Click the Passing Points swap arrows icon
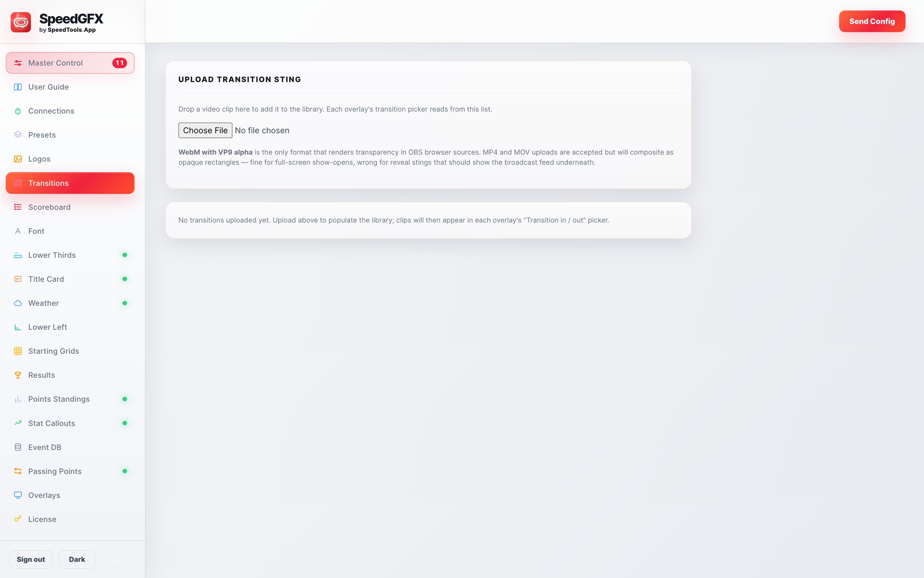This screenshot has width=924, height=578. coord(18,471)
